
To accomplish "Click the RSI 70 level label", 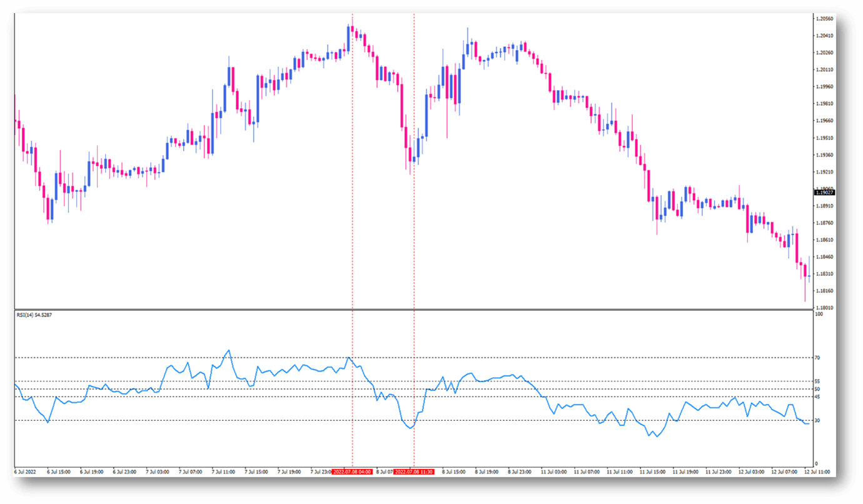I will pyautogui.click(x=818, y=358).
